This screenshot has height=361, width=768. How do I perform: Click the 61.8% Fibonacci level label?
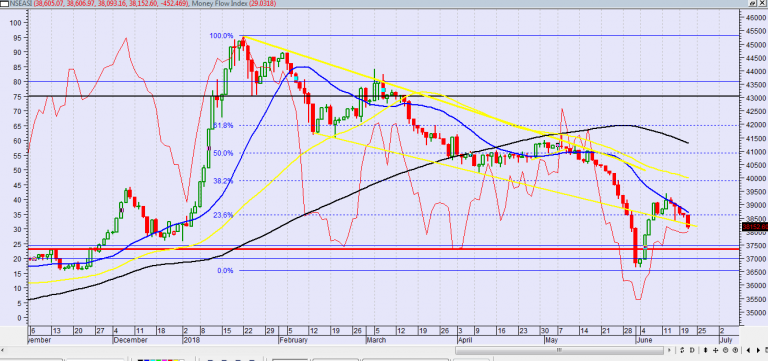tap(223, 125)
